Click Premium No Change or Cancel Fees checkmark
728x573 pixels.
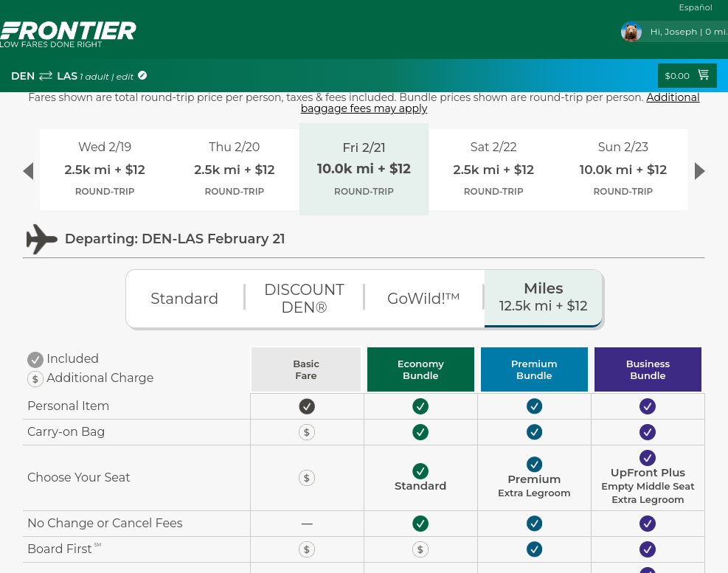534,524
